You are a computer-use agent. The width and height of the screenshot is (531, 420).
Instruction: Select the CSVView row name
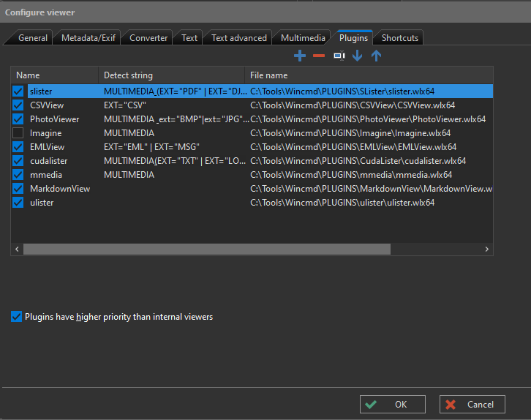(47, 105)
